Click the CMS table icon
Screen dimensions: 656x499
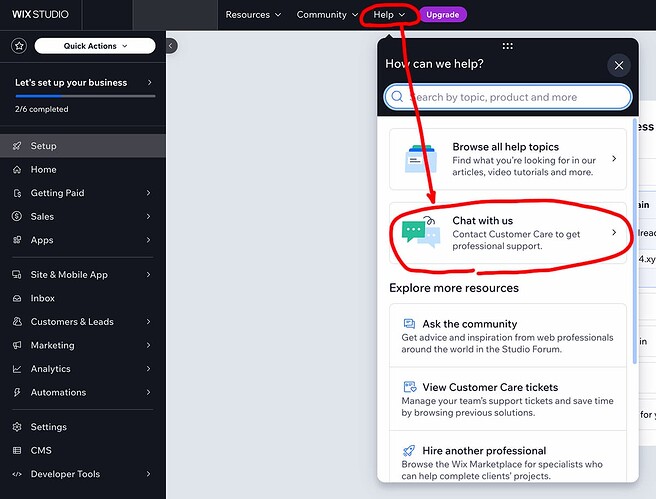(x=17, y=450)
